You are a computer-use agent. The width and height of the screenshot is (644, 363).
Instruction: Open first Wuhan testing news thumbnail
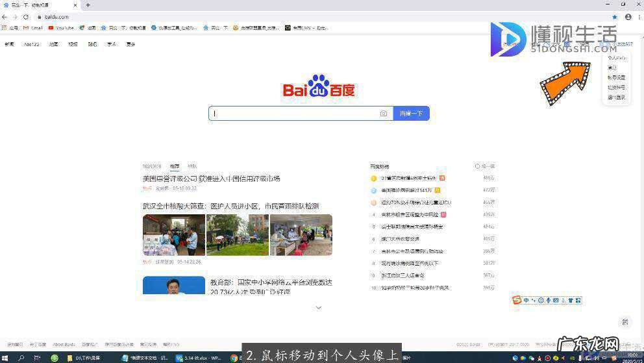[174, 235]
